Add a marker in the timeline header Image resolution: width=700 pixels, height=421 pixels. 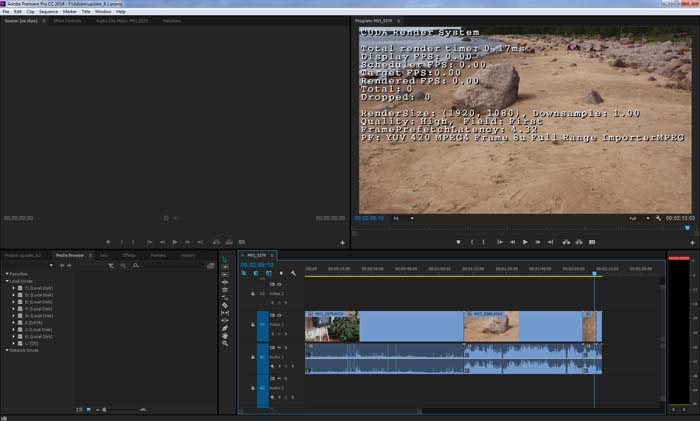coord(281,273)
